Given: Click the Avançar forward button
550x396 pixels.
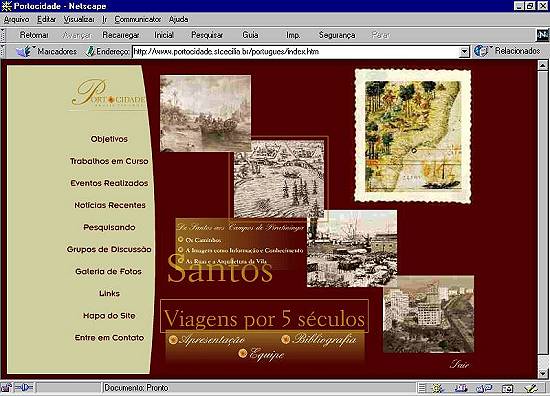Looking at the screenshot, I should coord(76,35).
